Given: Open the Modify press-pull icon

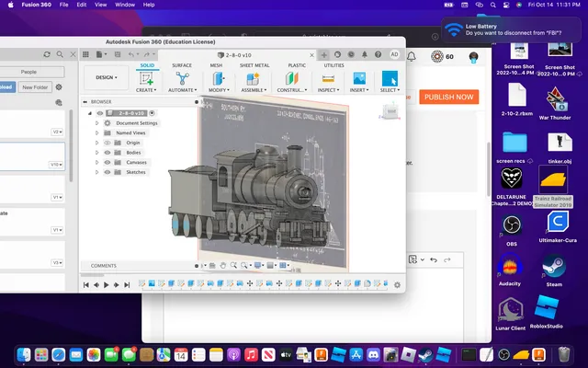Looking at the screenshot, I should tap(219, 79).
